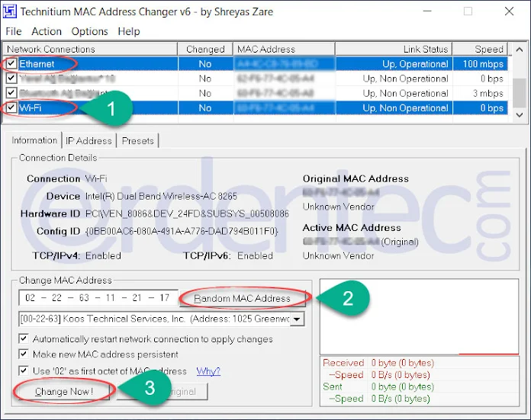531x420 pixels.
Task: Open the Help menu
Action: (x=129, y=31)
